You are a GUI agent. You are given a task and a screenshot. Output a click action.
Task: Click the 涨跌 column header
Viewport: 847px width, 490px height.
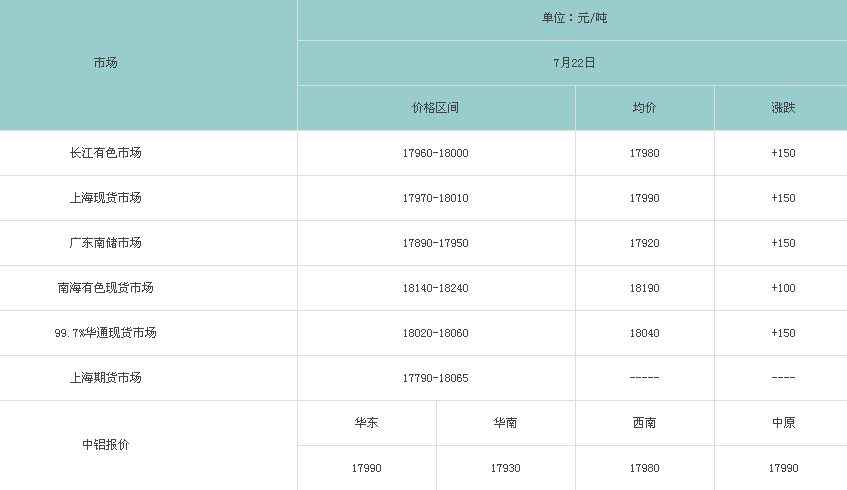783,108
